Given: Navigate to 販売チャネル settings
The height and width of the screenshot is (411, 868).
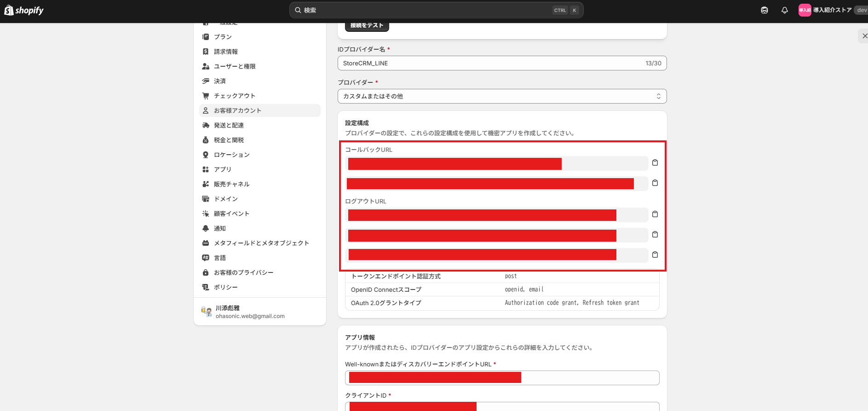Looking at the screenshot, I should tap(231, 184).
